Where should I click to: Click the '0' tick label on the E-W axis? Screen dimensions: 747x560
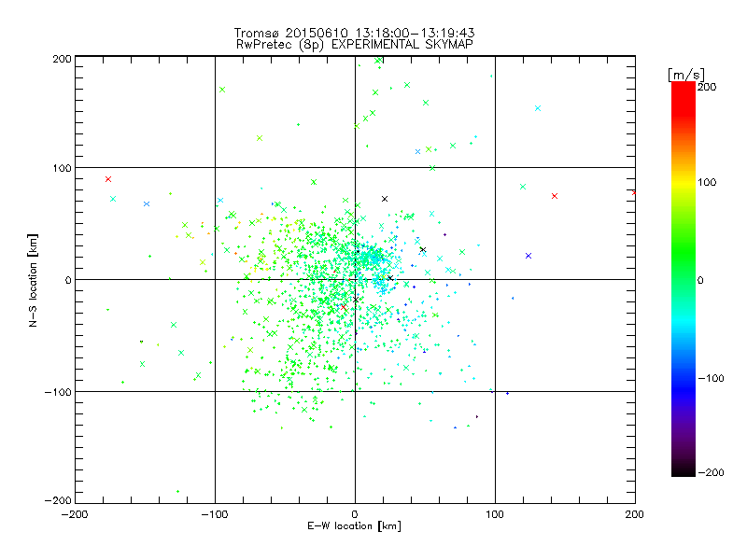tap(355, 514)
